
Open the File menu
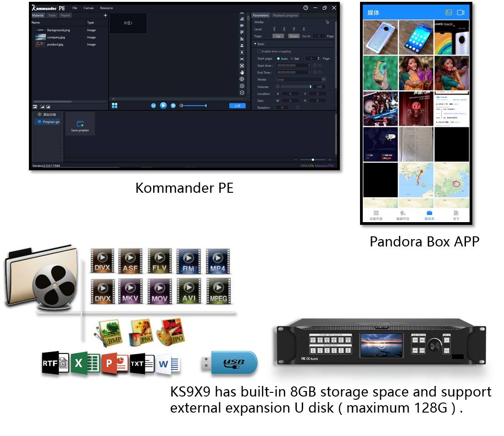(x=75, y=8)
